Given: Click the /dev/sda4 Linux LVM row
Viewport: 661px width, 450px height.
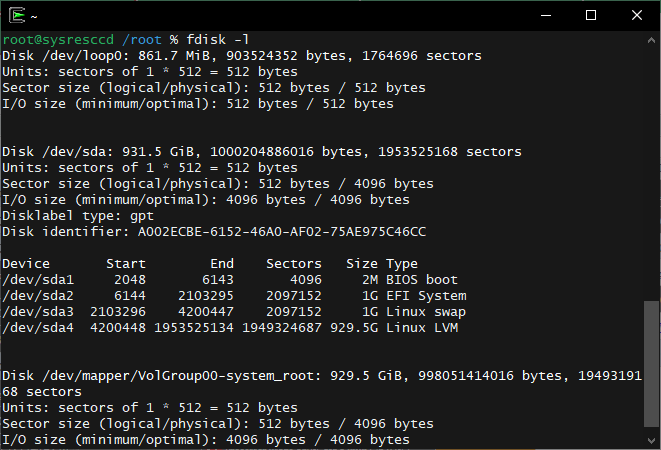Looking at the screenshot, I should point(230,328).
